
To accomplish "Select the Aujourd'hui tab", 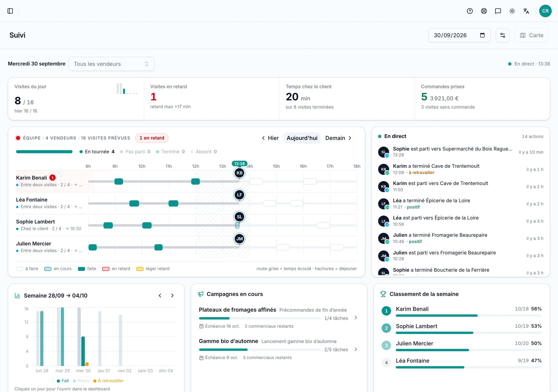I will point(302,138).
